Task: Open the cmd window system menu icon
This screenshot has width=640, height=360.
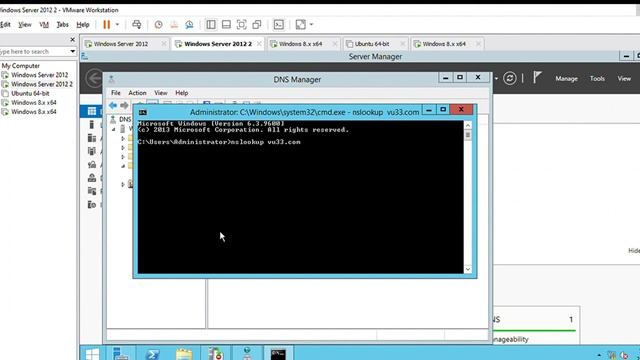Action: pos(142,112)
